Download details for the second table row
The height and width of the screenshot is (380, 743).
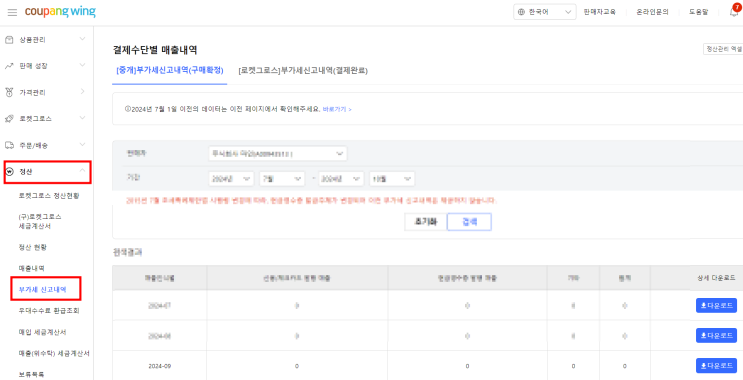[x=716, y=335]
